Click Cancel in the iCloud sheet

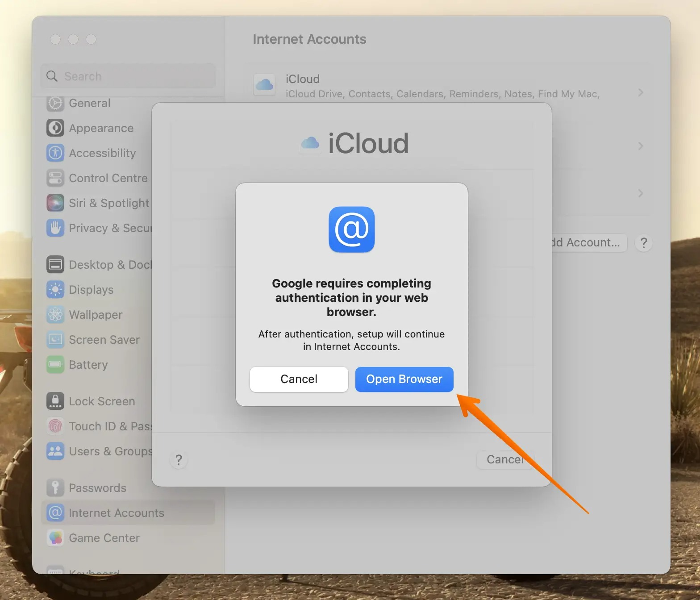[505, 459]
